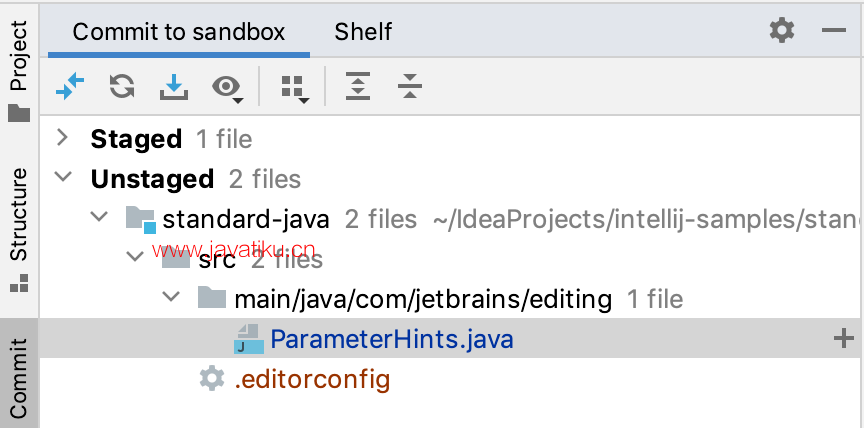Image resolution: width=864 pixels, height=428 pixels.
Task: Stage ParameterHints.java using plus icon
Action: pos(844,338)
